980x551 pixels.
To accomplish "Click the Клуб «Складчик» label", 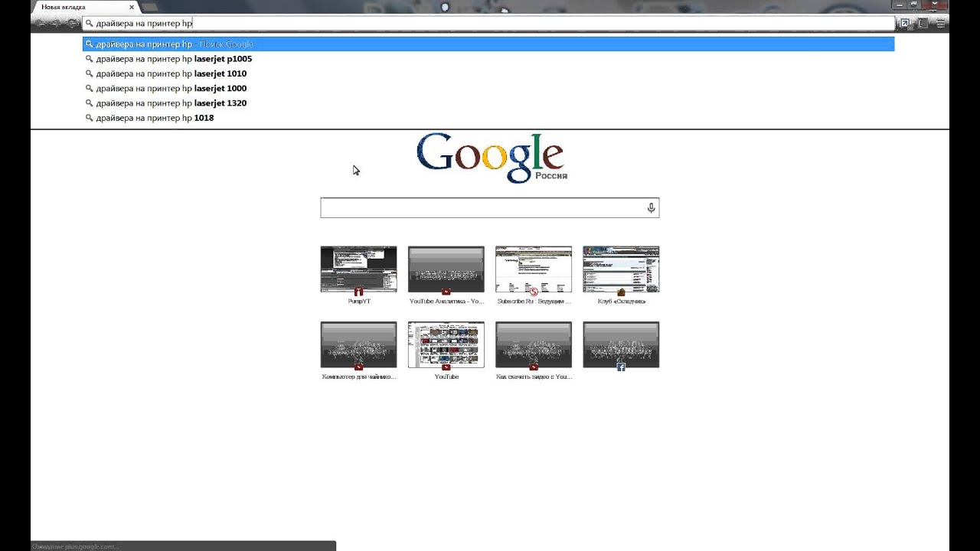I will pyautogui.click(x=621, y=302).
